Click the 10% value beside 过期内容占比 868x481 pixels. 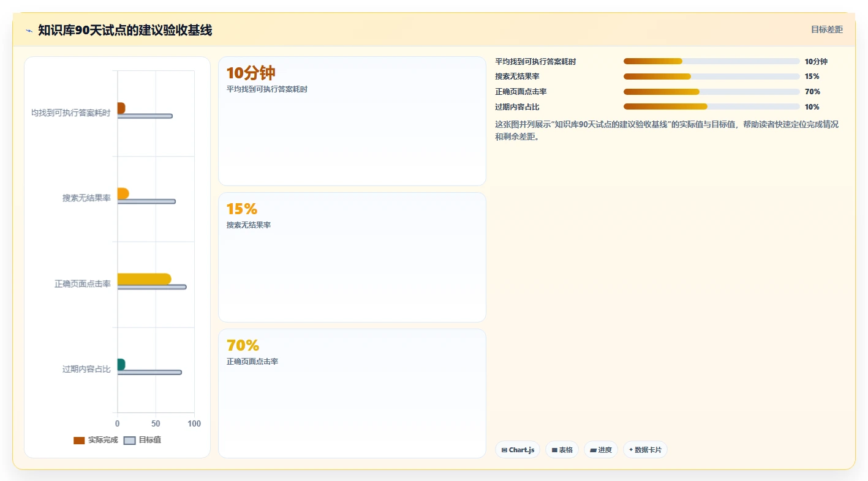tap(812, 107)
